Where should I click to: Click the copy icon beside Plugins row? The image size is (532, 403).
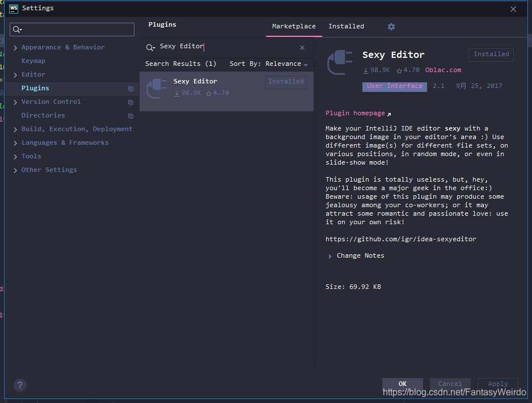coord(130,89)
